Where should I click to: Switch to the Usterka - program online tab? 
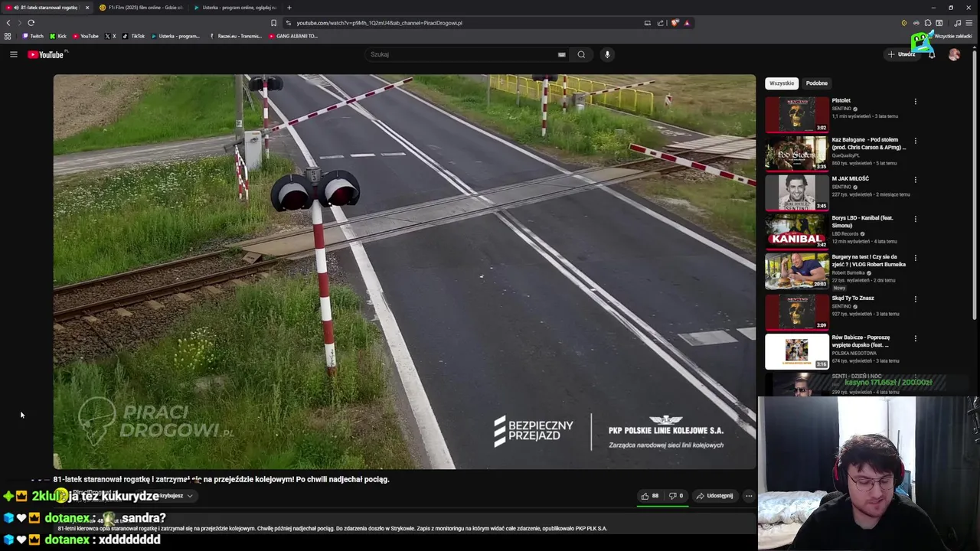click(235, 8)
